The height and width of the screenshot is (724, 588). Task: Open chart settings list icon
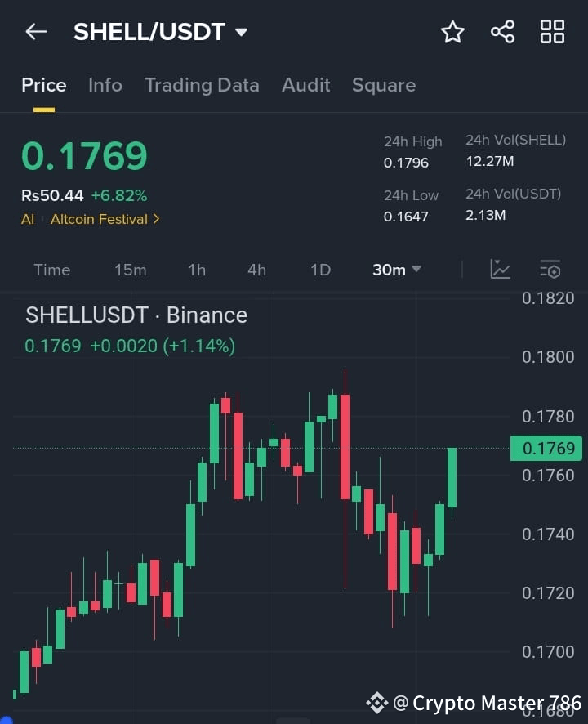550,269
